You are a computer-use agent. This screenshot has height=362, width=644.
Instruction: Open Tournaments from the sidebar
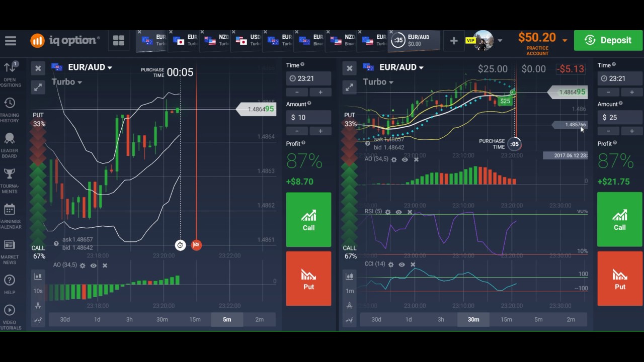10,181
